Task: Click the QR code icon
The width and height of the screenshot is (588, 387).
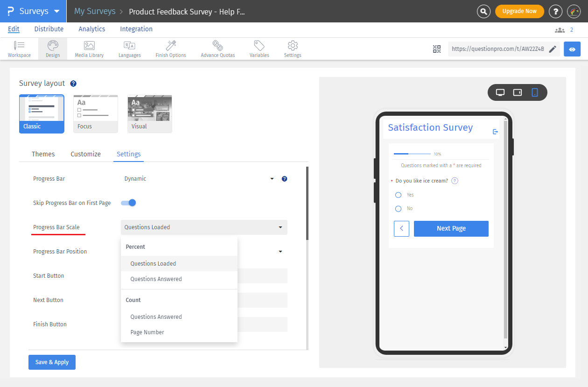Action: (x=437, y=49)
